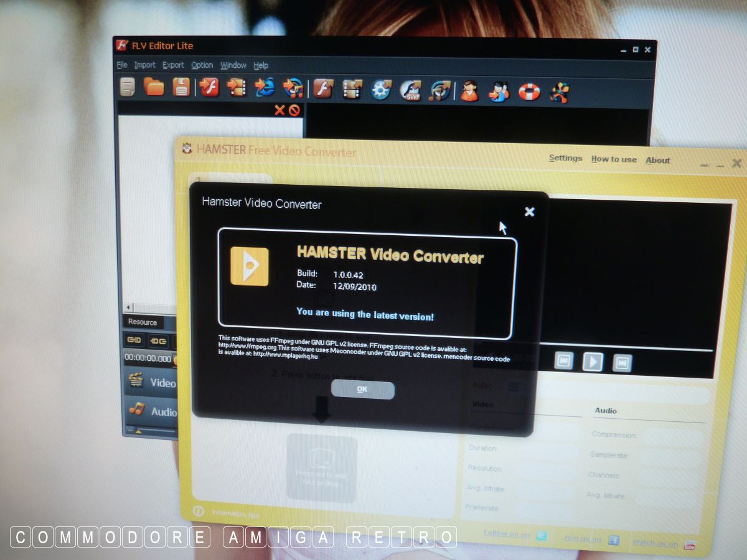Select the Resource tab

tap(143, 322)
